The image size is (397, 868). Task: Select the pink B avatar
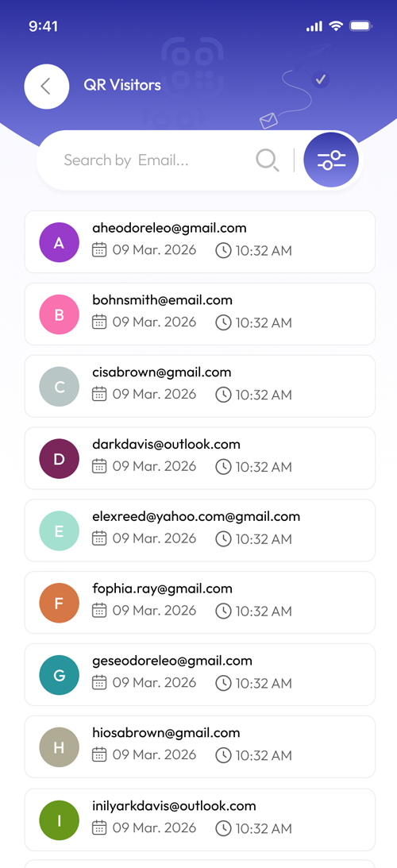pos(60,314)
